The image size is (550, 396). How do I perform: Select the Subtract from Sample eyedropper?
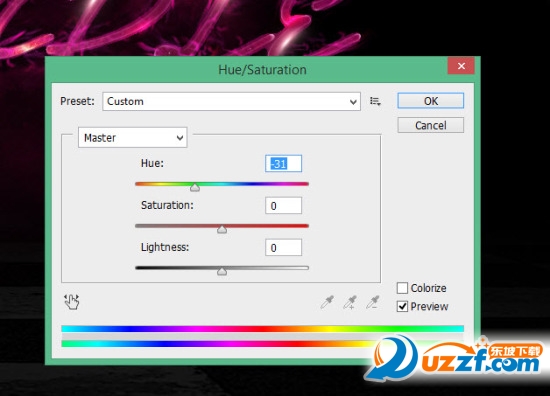pos(373,302)
